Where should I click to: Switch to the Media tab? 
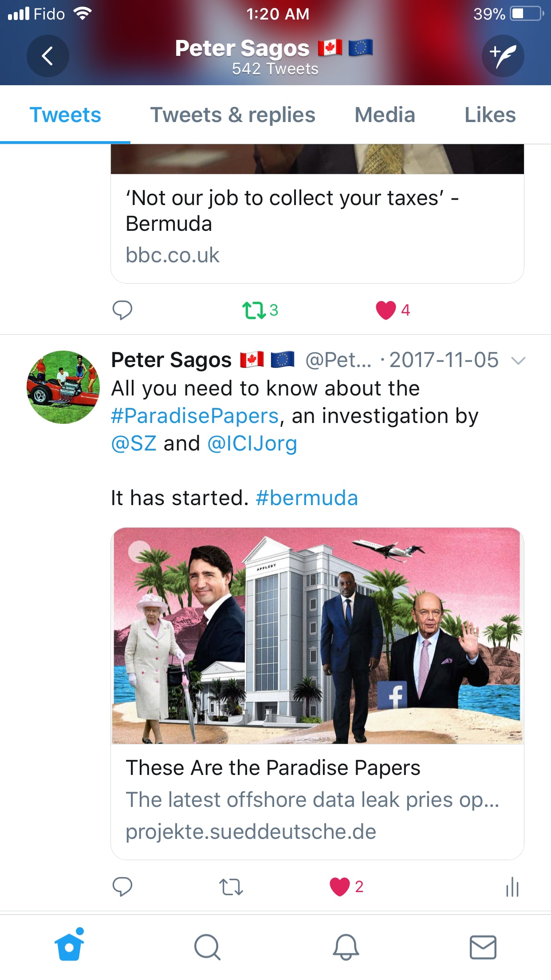tap(385, 115)
